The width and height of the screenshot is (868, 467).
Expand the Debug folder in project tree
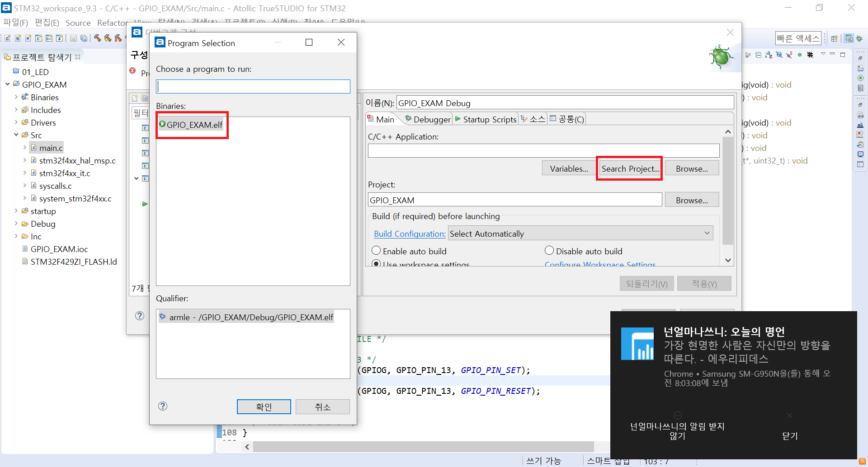pyautogui.click(x=16, y=223)
